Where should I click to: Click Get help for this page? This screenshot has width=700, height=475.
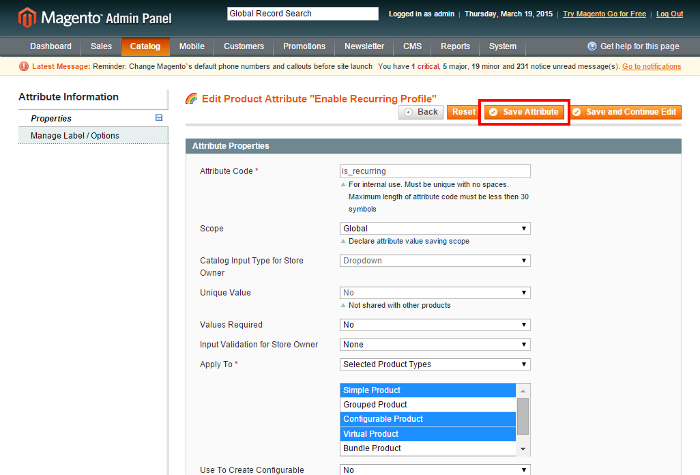639,46
